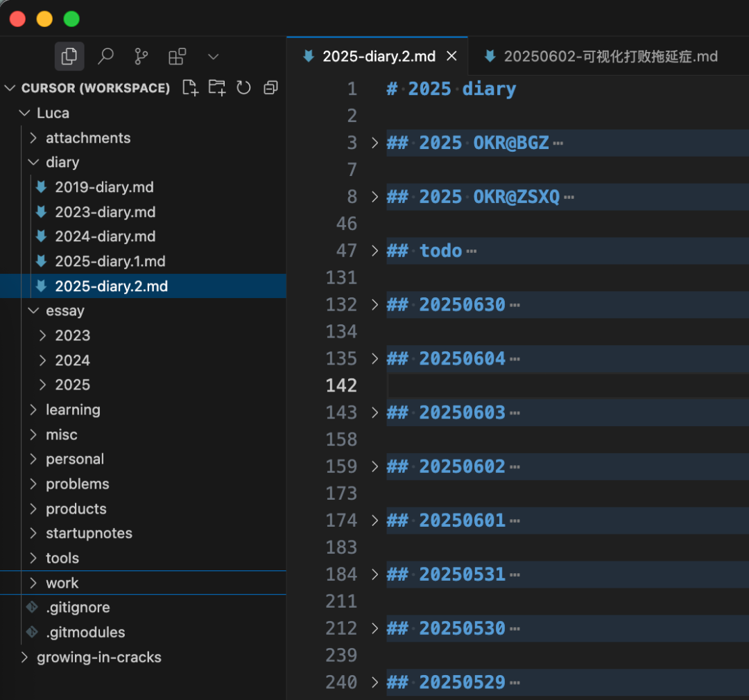Open 2023-diary.md file
Viewport: 749px width, 700px height.
(x=105, y=212)
